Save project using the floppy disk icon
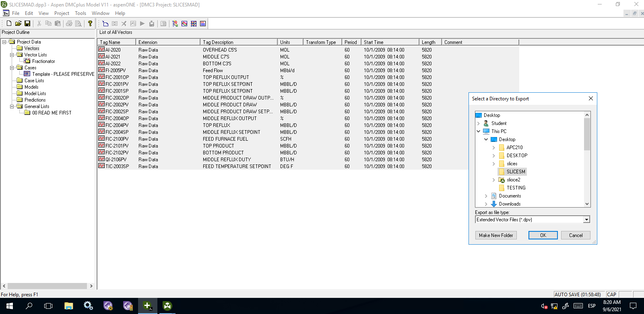 tap(27, 24)
